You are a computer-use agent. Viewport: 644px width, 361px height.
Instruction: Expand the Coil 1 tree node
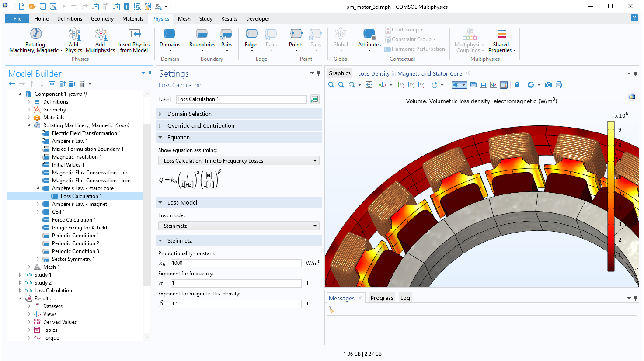click(x=38, y=212)
